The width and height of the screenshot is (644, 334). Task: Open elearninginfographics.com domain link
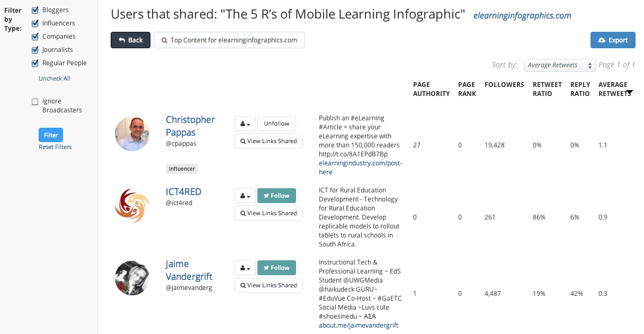(522, 15)
